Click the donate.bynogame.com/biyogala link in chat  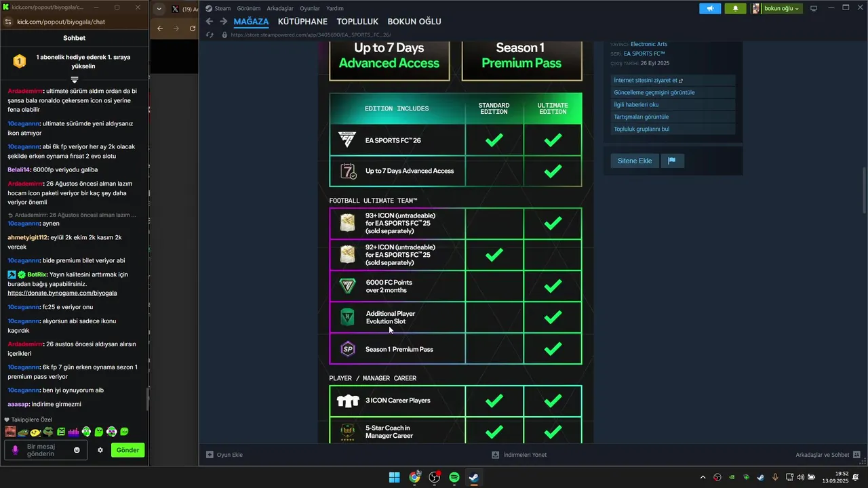click(x=62, y=293)
